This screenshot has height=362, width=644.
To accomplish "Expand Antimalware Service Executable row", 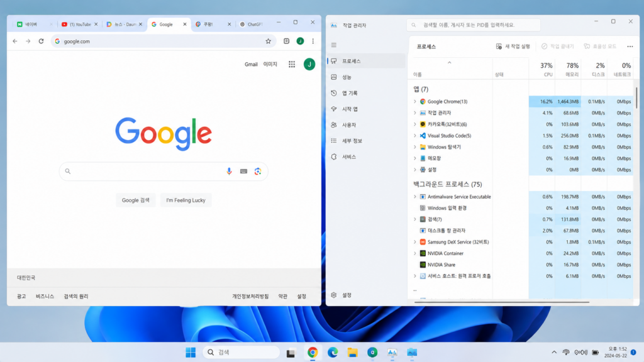I will tap(415, 197).
